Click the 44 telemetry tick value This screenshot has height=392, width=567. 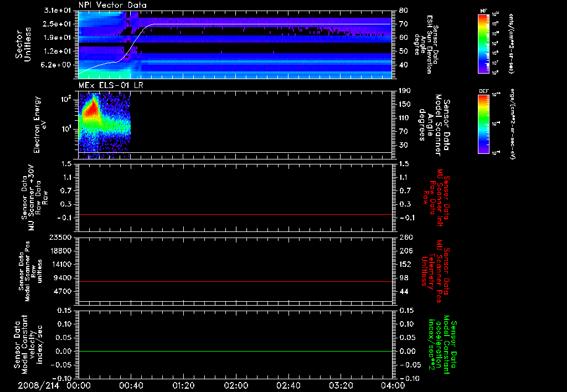pos(404,291)
